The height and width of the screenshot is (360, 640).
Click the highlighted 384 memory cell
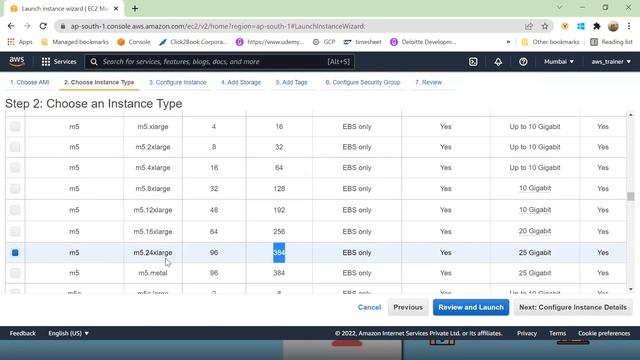(x=279, y=253)
